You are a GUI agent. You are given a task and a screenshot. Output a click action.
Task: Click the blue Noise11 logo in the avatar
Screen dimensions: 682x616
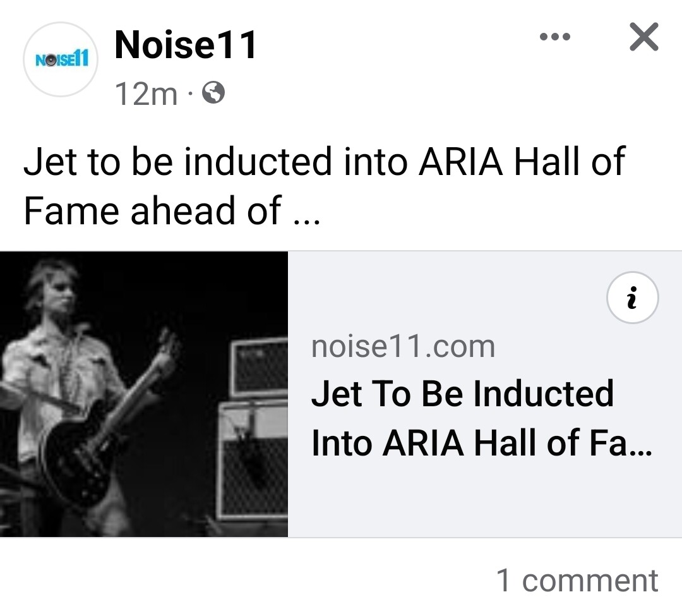point(62,59)
